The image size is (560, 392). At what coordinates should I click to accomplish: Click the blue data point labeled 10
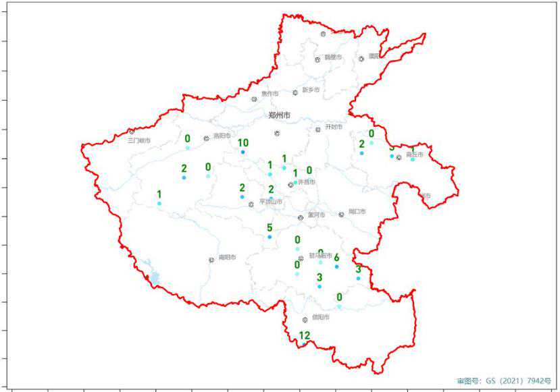243,152
